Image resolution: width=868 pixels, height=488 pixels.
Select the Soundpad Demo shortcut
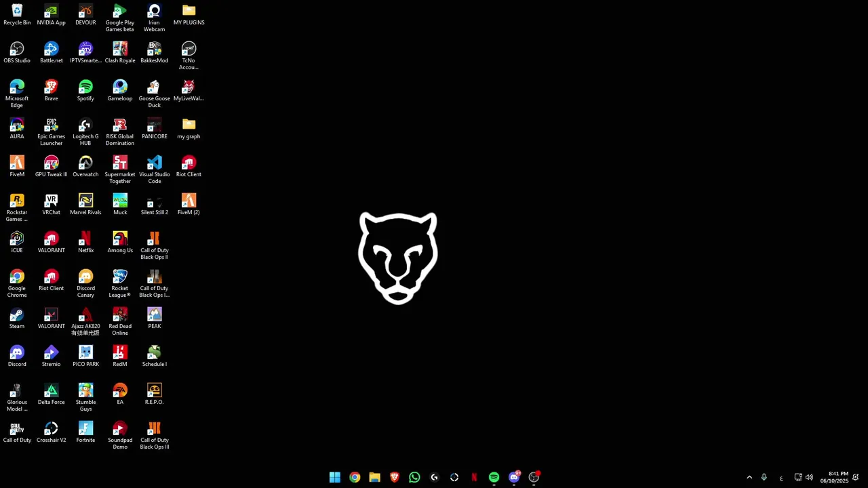(x=120, y=435)
